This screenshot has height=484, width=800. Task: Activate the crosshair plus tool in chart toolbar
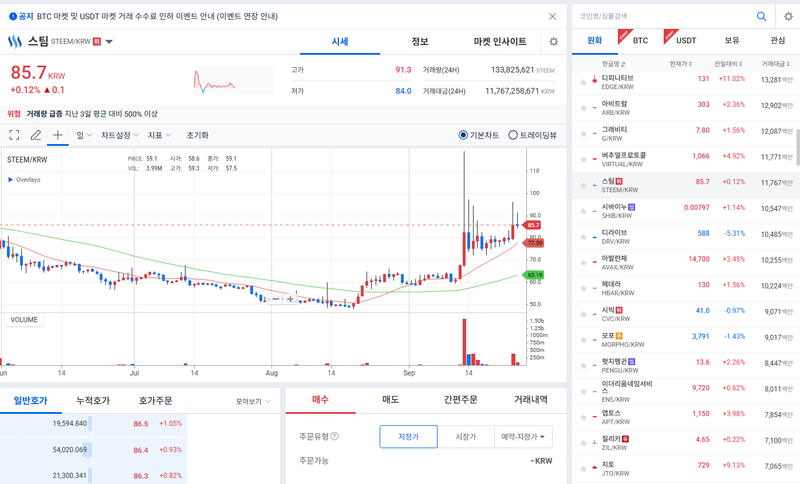(x=58, y=135)
